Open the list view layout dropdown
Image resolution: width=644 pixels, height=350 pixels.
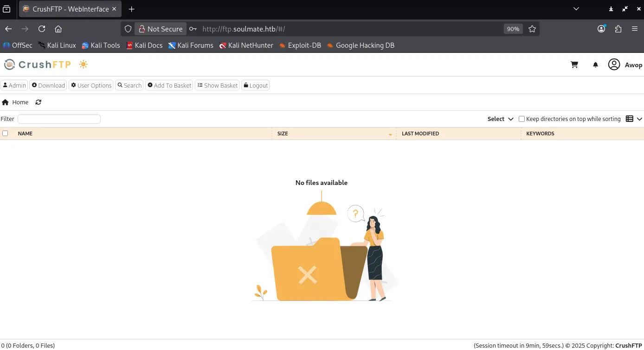pos(634,119)
